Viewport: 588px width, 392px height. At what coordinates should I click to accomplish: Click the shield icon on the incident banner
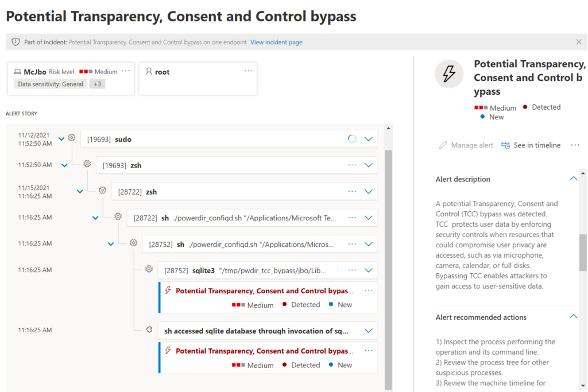(x=14, y=41)
